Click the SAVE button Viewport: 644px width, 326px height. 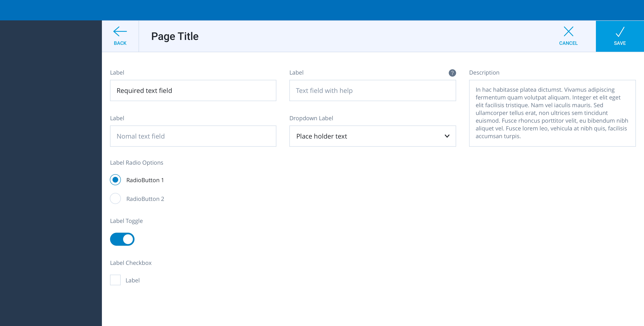click(x=620, y=36)
